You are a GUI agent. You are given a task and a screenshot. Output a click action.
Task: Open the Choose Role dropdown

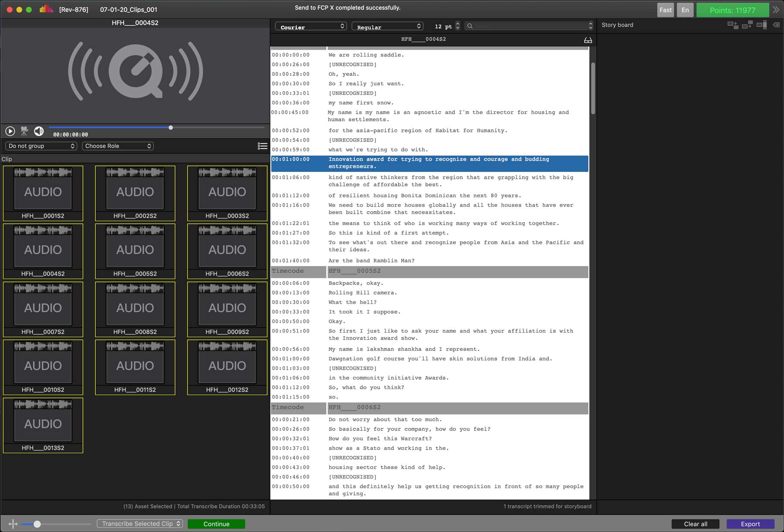[118, 146]
